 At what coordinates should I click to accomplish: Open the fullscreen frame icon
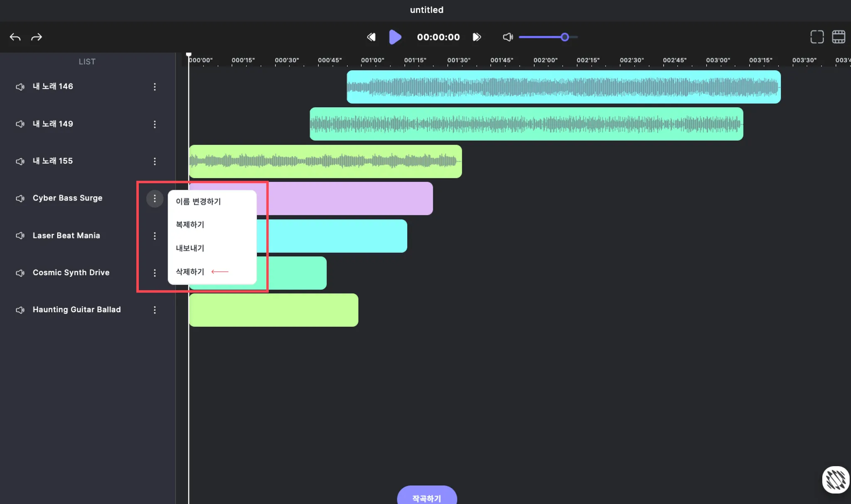(x=817, y=37)
